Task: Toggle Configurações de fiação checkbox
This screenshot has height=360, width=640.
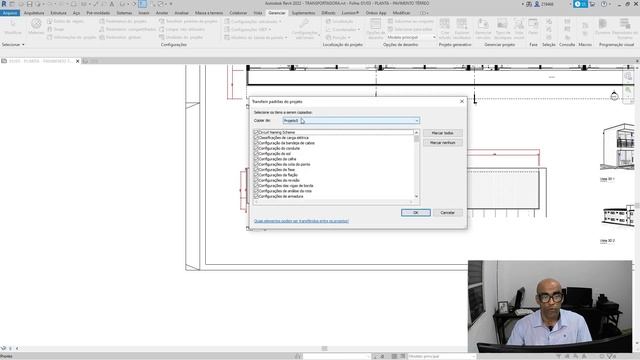Action: (x=256, y=175)
